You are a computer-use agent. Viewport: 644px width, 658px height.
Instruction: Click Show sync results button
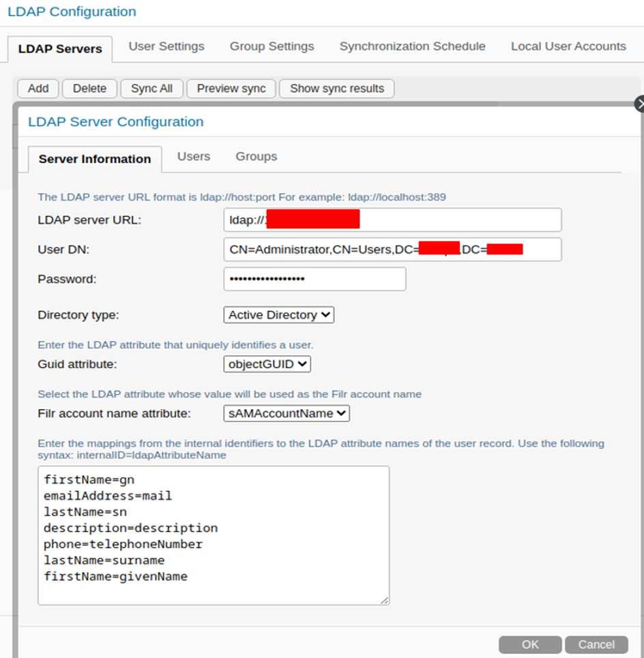click(337, 89)
